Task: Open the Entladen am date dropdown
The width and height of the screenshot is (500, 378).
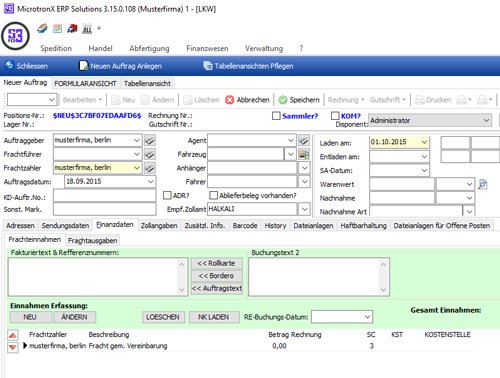Action: pyautogui.click(x=424, y=156)
